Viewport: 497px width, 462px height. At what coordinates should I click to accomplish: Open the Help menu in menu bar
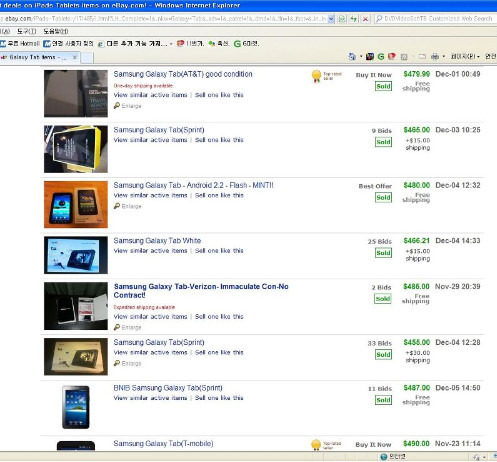[x=56, y=32]
